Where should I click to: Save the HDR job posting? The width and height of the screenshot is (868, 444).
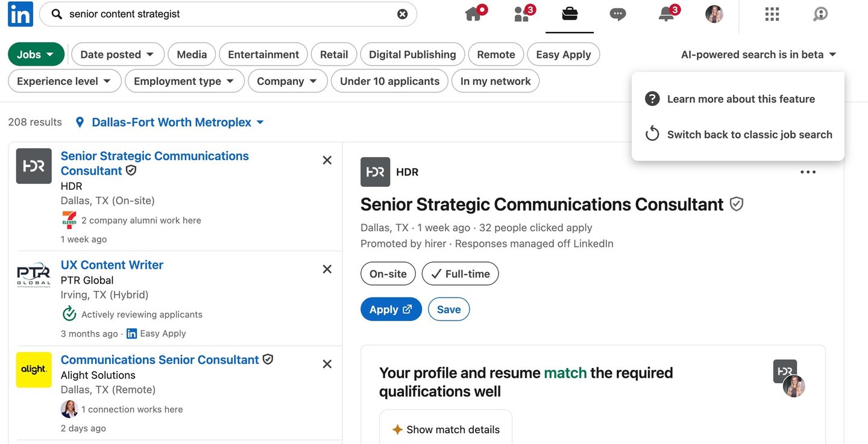(x=448, y=310)
